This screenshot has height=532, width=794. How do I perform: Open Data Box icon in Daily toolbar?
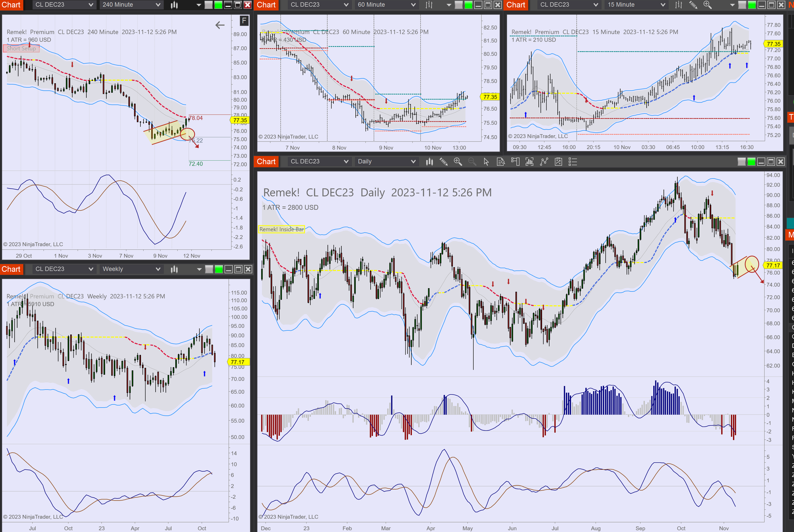501,162
